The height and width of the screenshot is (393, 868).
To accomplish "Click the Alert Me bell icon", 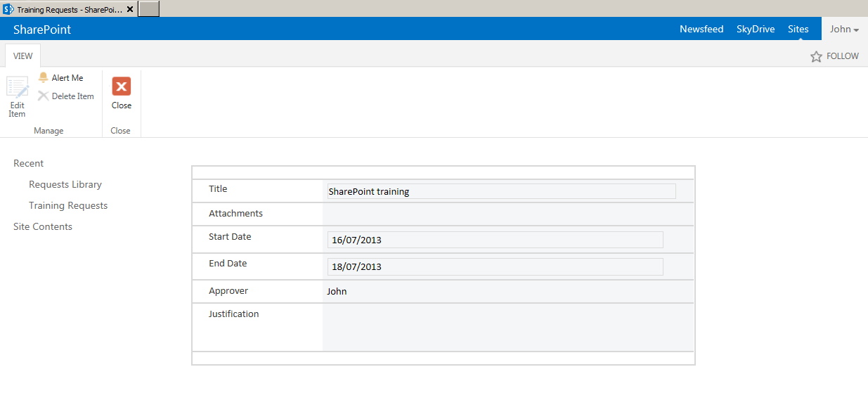I will 44,78.
